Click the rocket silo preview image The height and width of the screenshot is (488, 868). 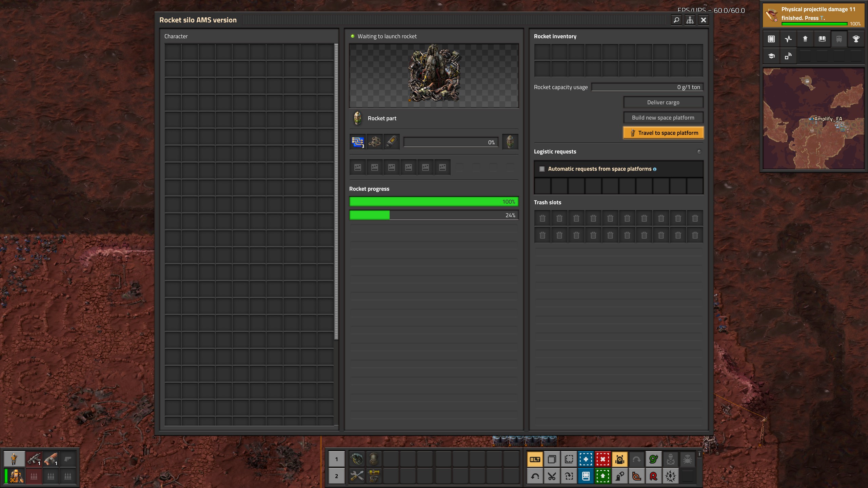click(x=434, y=76)
